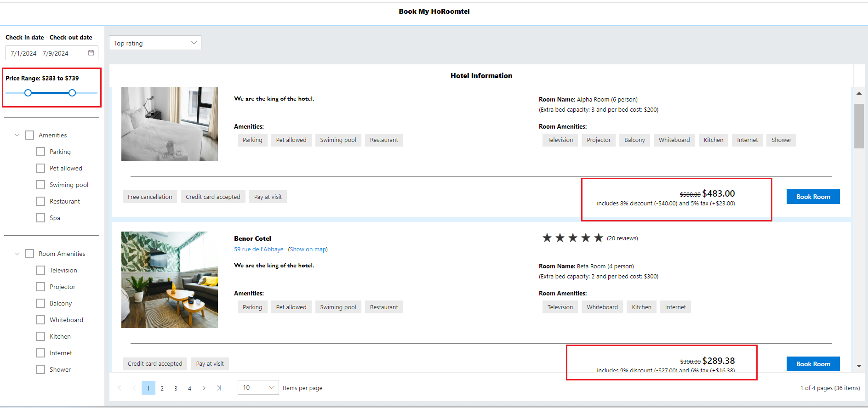Screen dimensions: 868x408
Task: Jump to last page in pager
Action: pyautogui.click(x=219, y=388)
